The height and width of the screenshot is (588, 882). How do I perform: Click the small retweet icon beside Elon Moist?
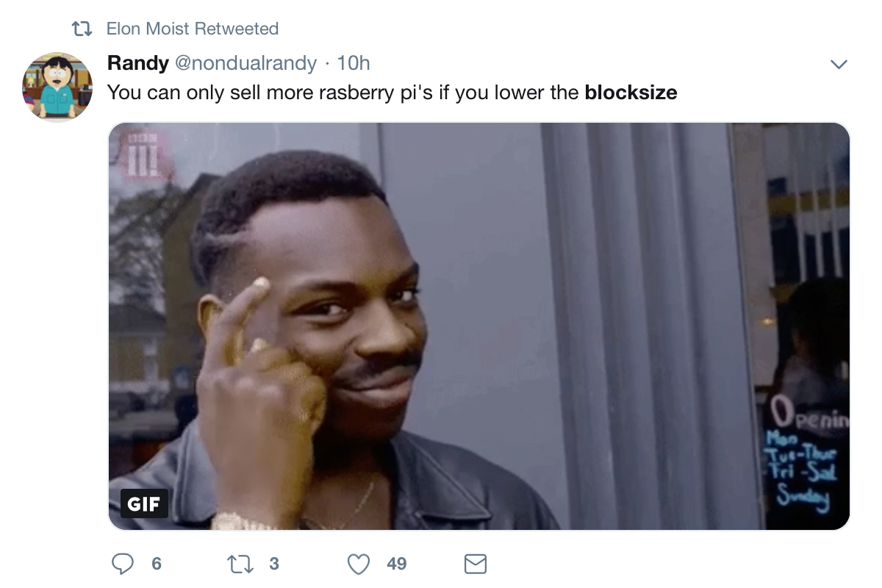tap(82, 29)
